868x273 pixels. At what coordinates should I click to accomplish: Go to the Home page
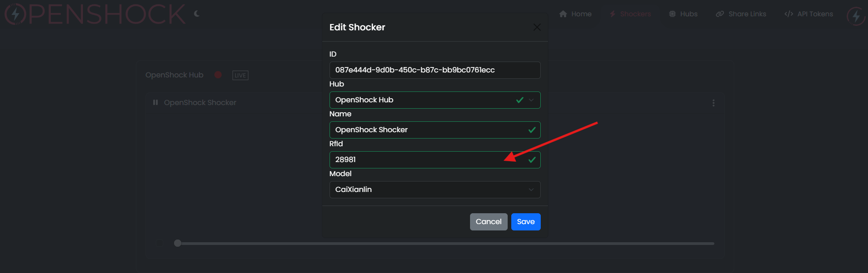(575, 14)
